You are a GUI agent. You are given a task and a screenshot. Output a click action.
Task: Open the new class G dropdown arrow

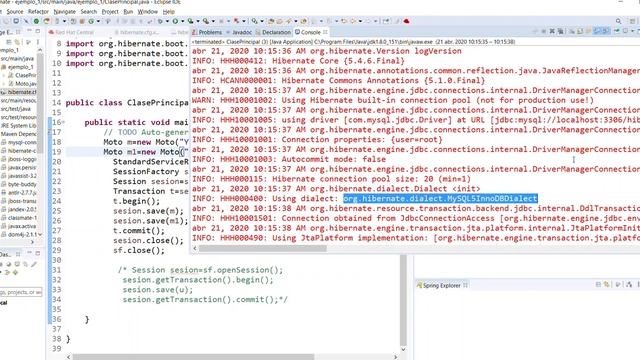point(98,21)
